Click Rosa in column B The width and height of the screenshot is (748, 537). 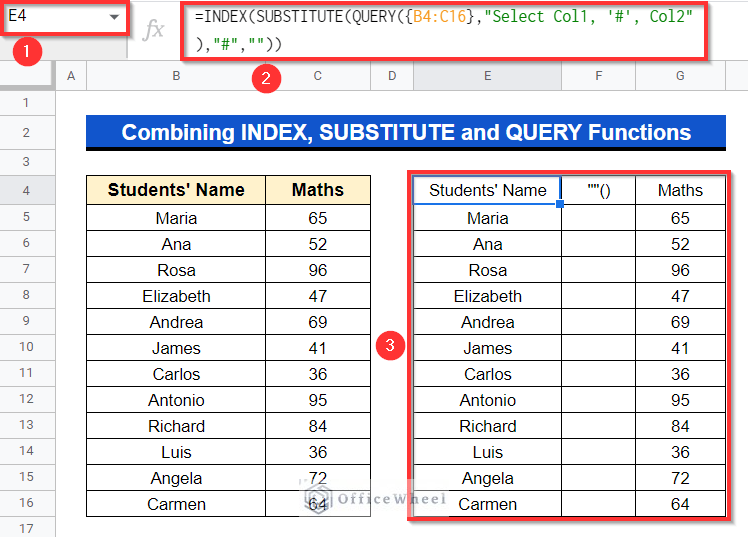pyautogui.click(x=176, y=270)
